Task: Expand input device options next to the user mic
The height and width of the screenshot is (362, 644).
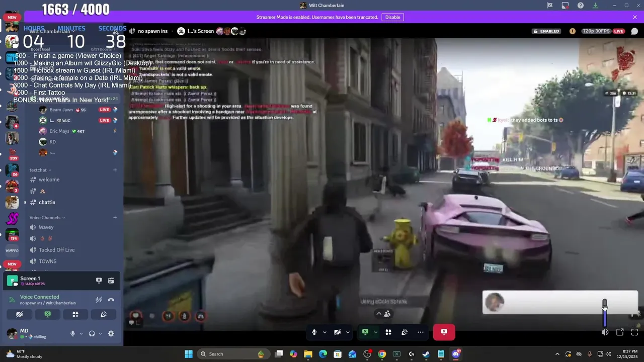Action: (x=81, y=333)
